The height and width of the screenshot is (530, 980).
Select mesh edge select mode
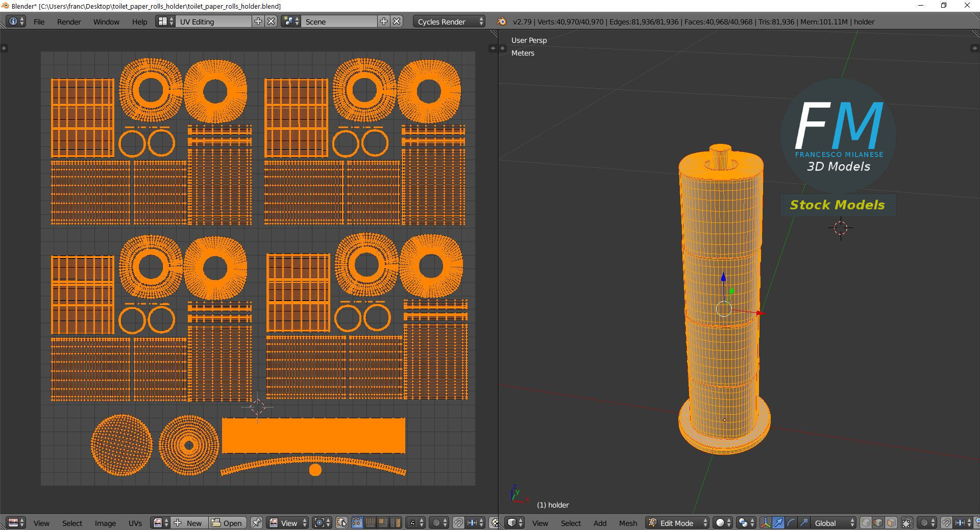tap(878, 523)
